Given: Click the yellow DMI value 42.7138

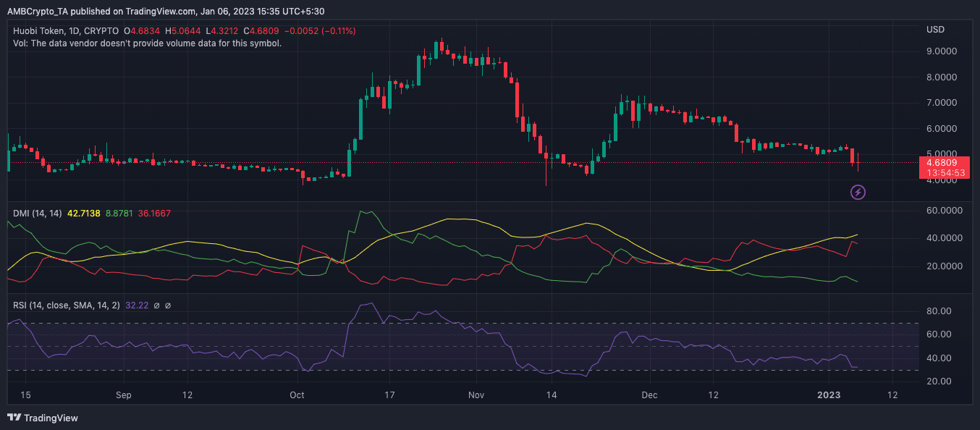Looking at the screenshot, I should click(84, 213).
